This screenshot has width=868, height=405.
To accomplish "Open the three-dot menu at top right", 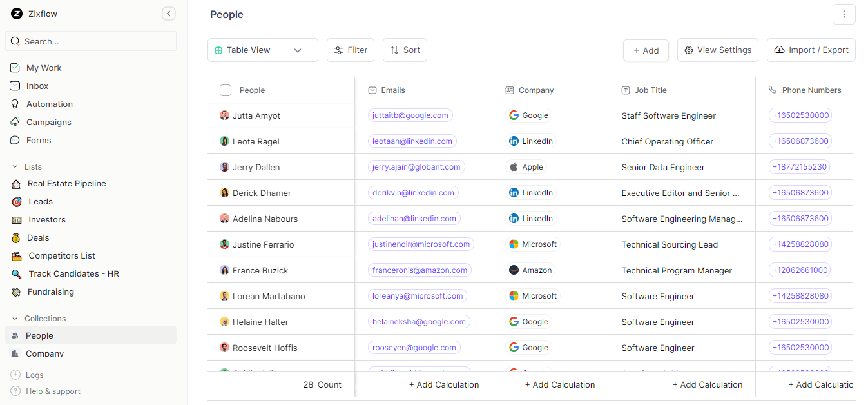I will 844,14.
